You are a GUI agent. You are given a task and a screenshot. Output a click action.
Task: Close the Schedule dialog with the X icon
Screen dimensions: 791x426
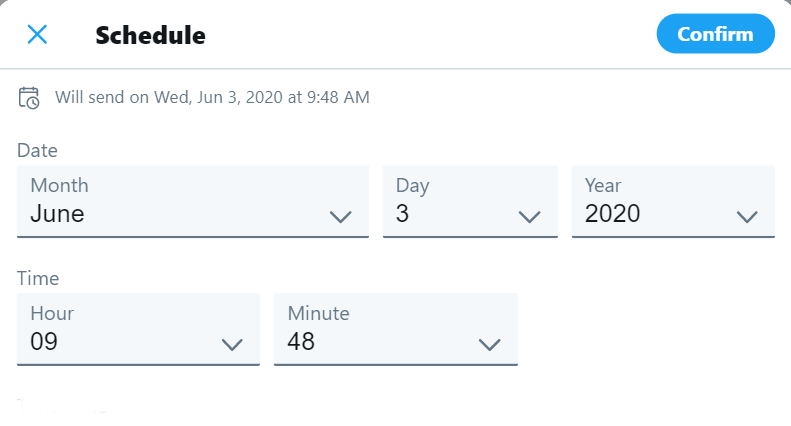(x=37, y=35)
